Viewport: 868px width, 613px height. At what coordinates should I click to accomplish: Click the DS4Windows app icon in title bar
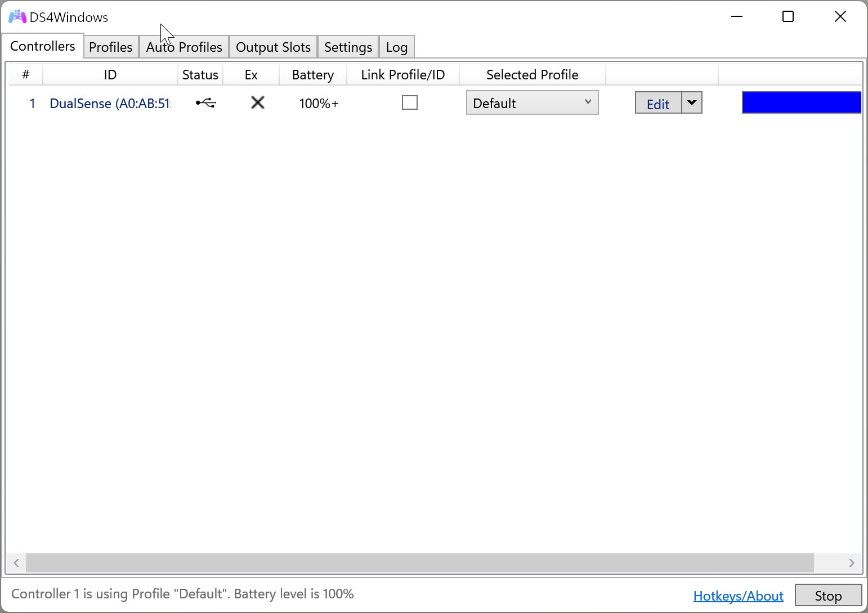(17, 17)
